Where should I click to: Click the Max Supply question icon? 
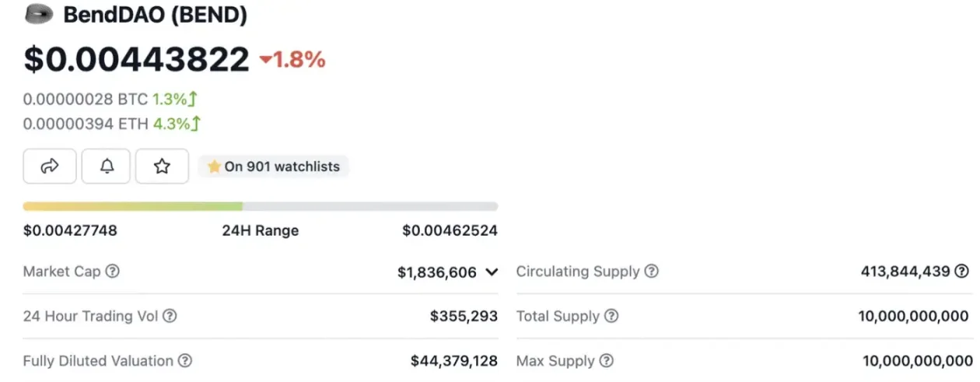click(607, 361)
